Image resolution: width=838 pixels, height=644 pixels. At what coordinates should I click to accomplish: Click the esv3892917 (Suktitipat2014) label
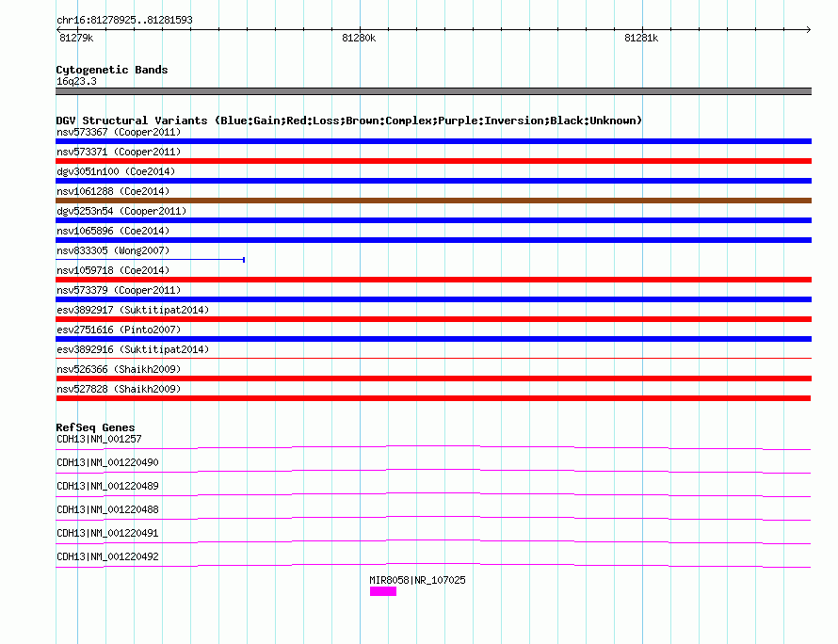pos(133,310)
